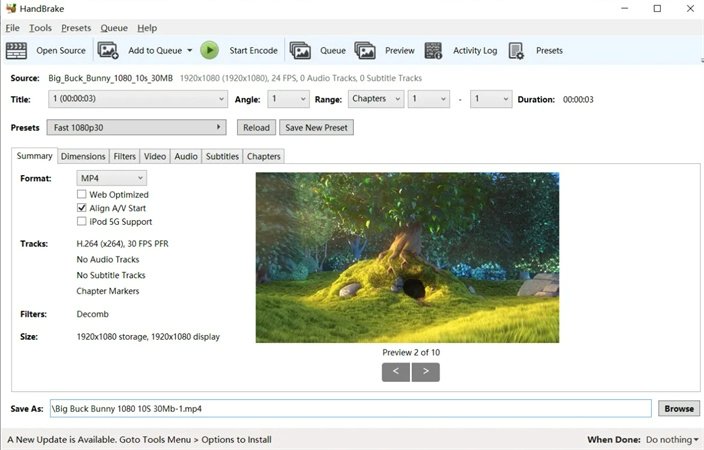Open the Presets menu
The image size is (704, 450).
click(x=76, y=28)
